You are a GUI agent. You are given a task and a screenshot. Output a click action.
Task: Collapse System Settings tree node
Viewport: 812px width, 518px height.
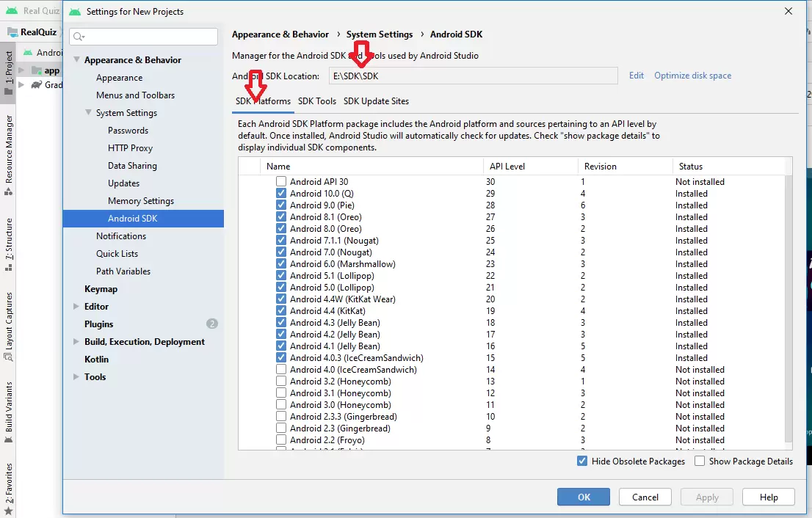point(89,112)
